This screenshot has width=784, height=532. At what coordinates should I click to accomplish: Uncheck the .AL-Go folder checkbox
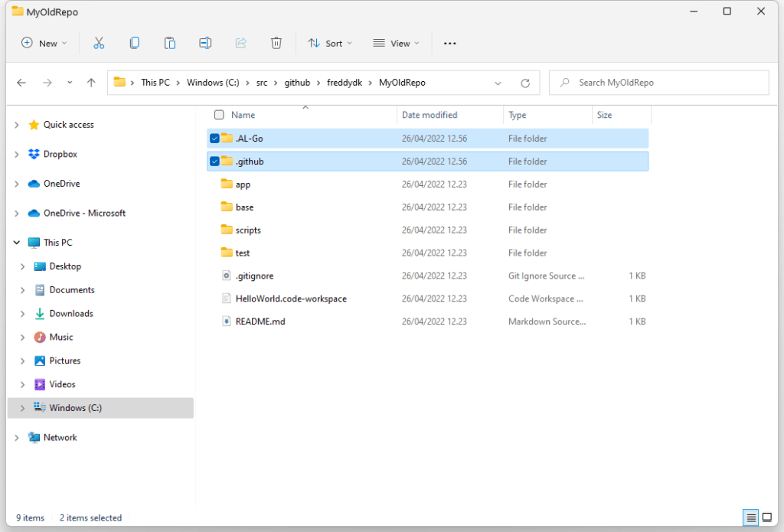tap(214, 139)
